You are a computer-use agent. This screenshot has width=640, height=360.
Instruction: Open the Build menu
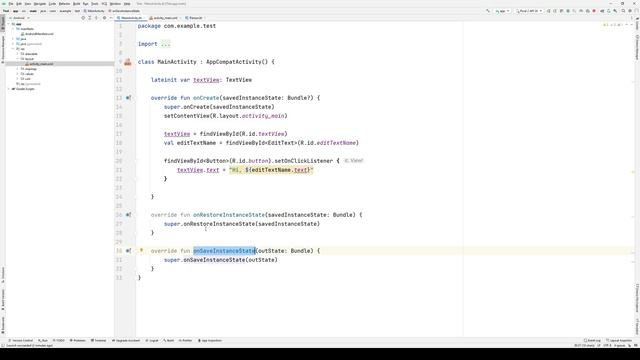tap(76, 4)
